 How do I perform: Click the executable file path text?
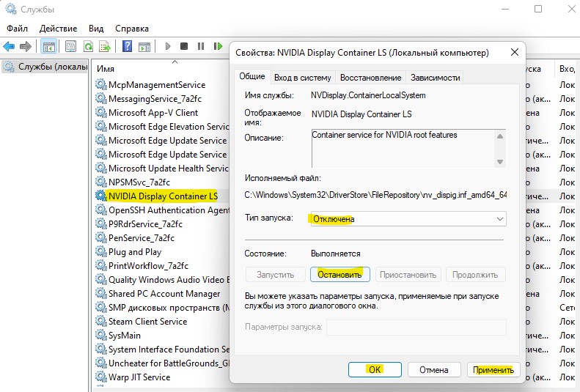point(375,195)
